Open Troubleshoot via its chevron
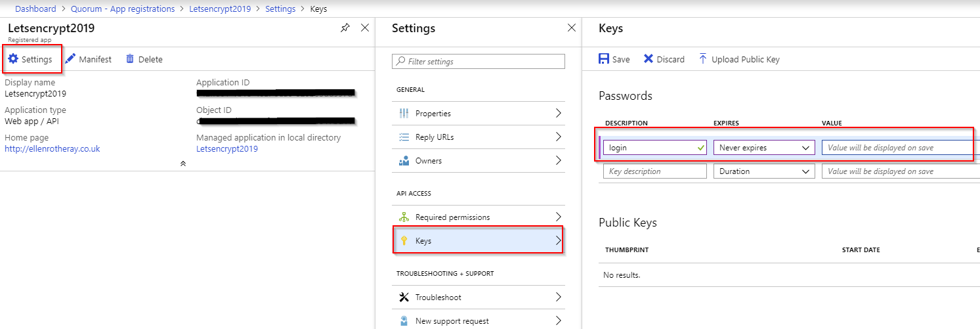The height and width of the screenshot is (329, 980). pos(559,297)
